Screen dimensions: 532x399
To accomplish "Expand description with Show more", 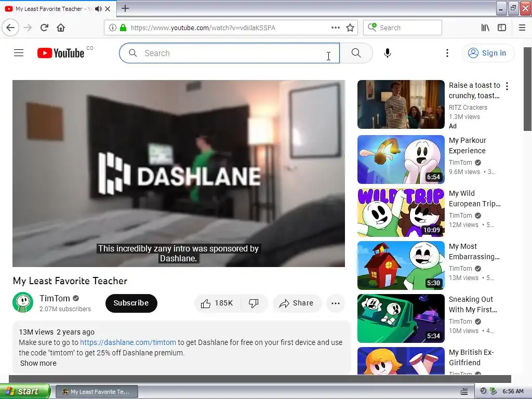I will pyautogui.click(x=38, y=363).
